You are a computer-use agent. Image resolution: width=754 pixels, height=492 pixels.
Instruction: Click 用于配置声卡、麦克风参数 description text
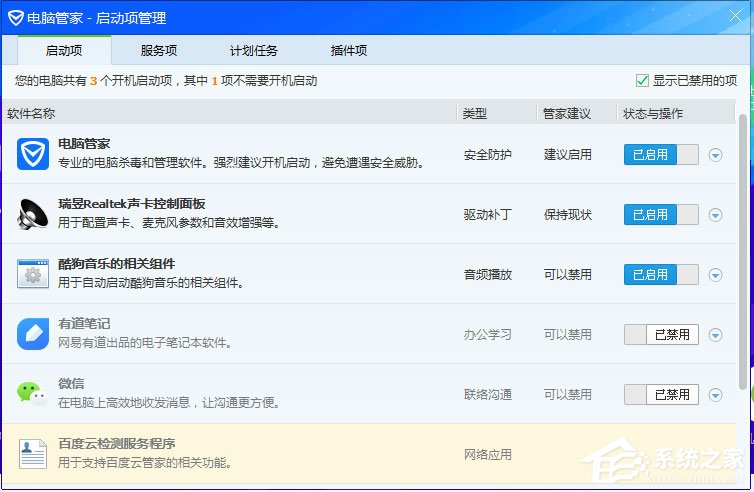click(169, 223)
